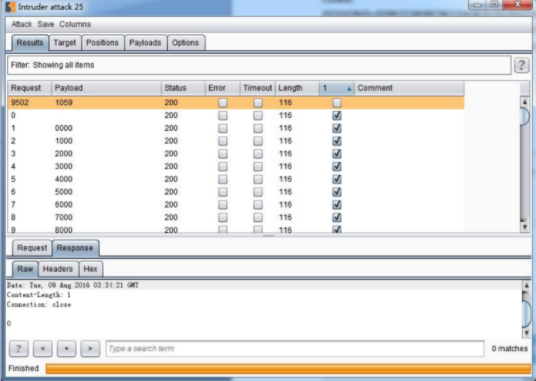This screenshot has height=381, width=536.
Task: Toggle Timeout checkbox in row 9502
Action: coord(258,103)
